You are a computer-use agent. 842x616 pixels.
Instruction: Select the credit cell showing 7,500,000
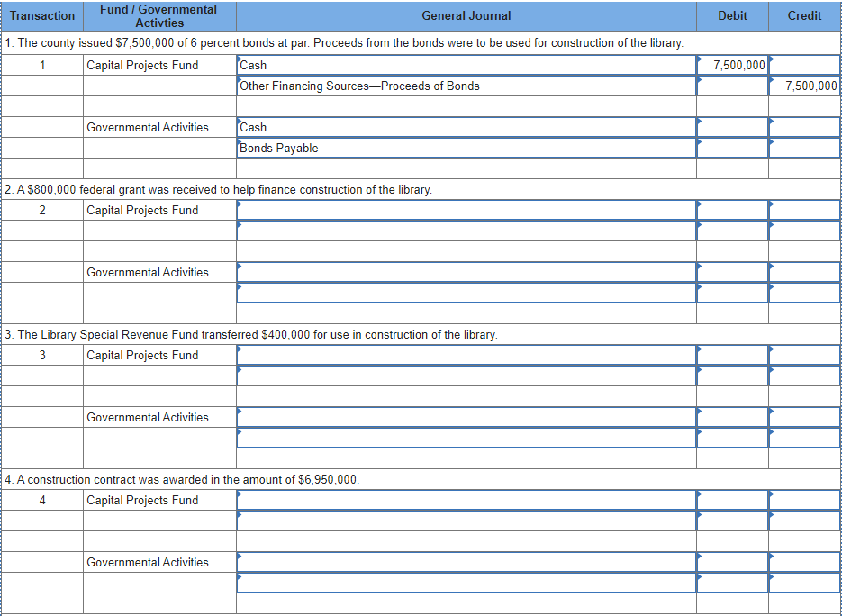point(804,86)
